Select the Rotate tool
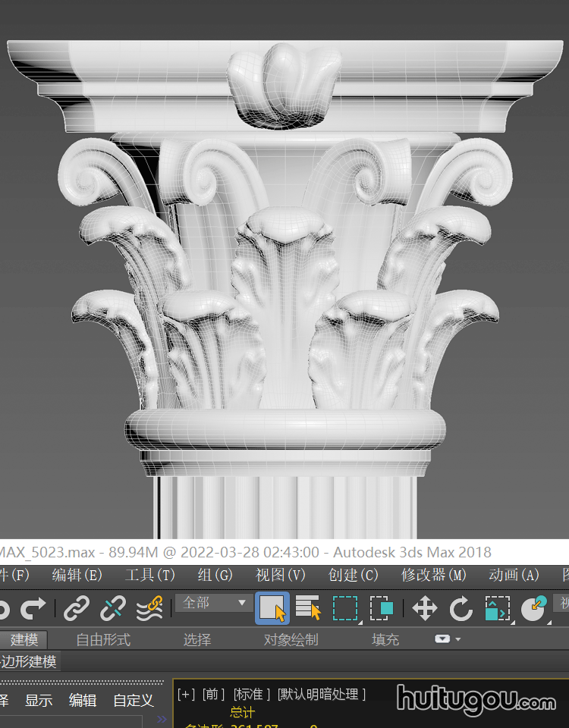The height and width of the screenshot is (728, 569). click(461, 608)
